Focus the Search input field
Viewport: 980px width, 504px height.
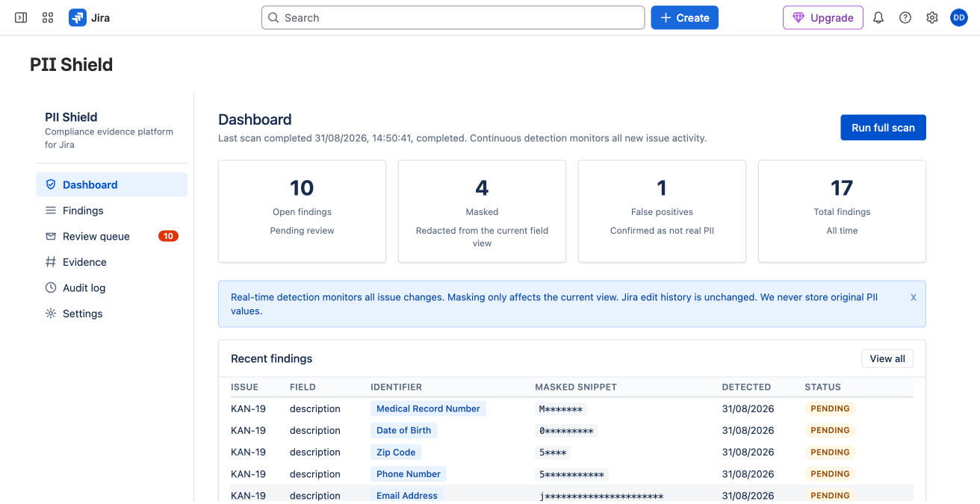click(x=453, y=17)
